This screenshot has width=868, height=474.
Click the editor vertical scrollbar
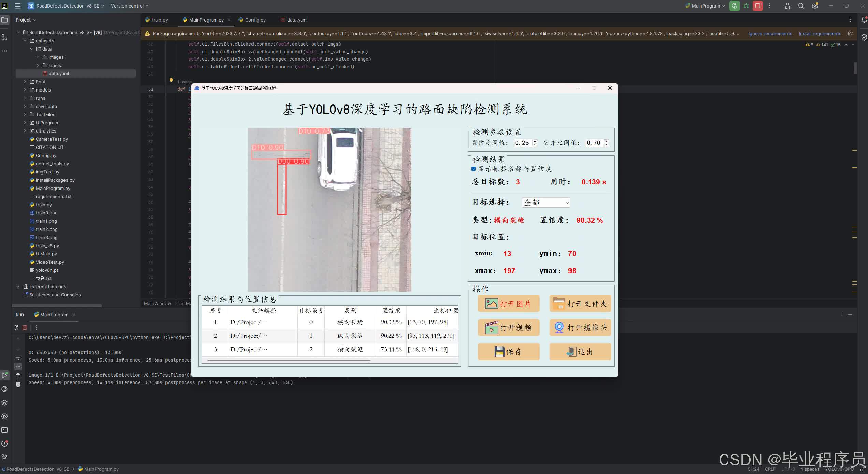(855, 68)
